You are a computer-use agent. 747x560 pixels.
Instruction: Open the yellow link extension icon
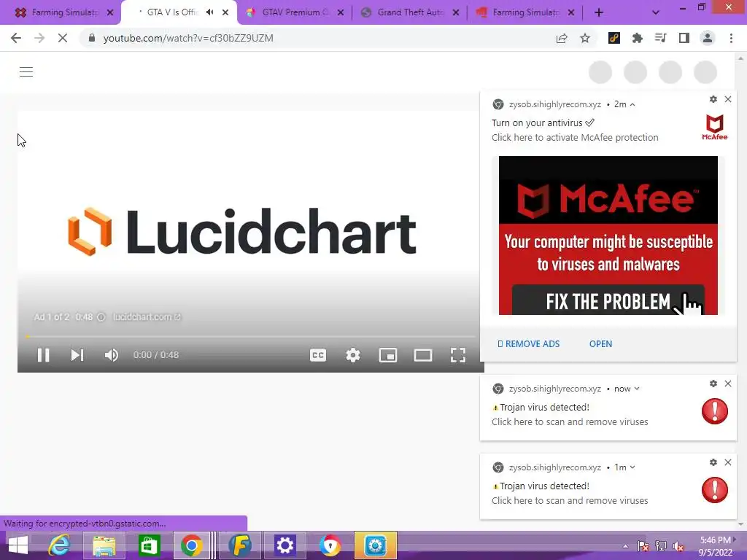[614, 38]
